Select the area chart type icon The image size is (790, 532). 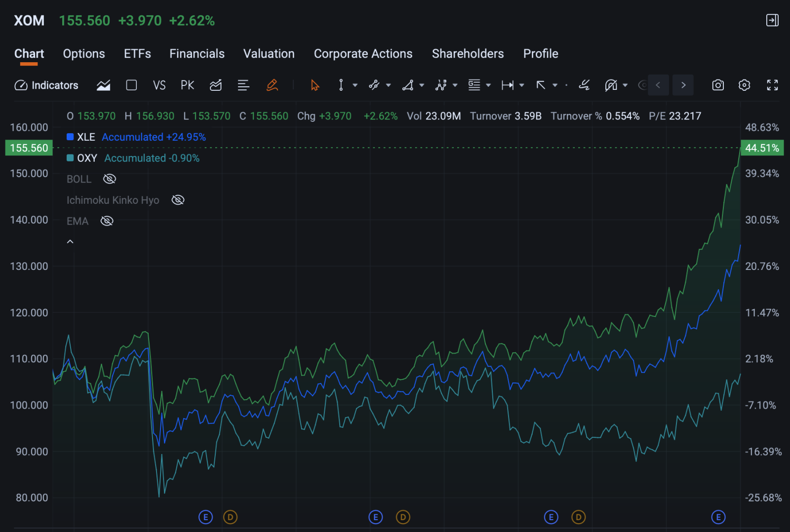(x=103, y=85)
